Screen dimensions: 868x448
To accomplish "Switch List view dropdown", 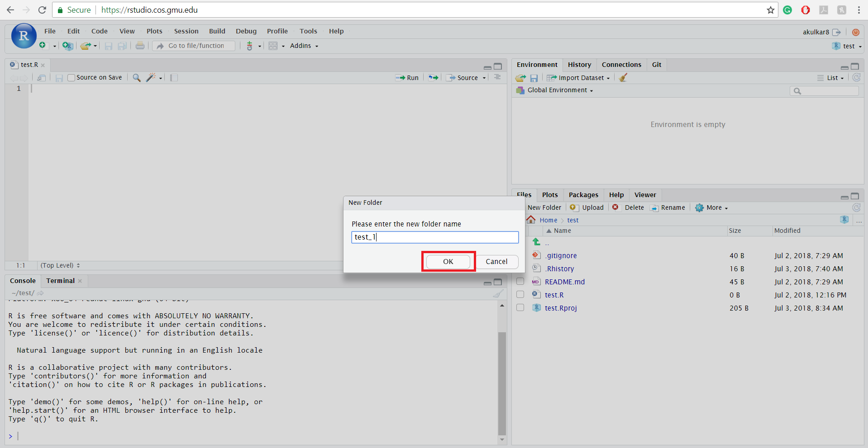I will tap(831, 78).
